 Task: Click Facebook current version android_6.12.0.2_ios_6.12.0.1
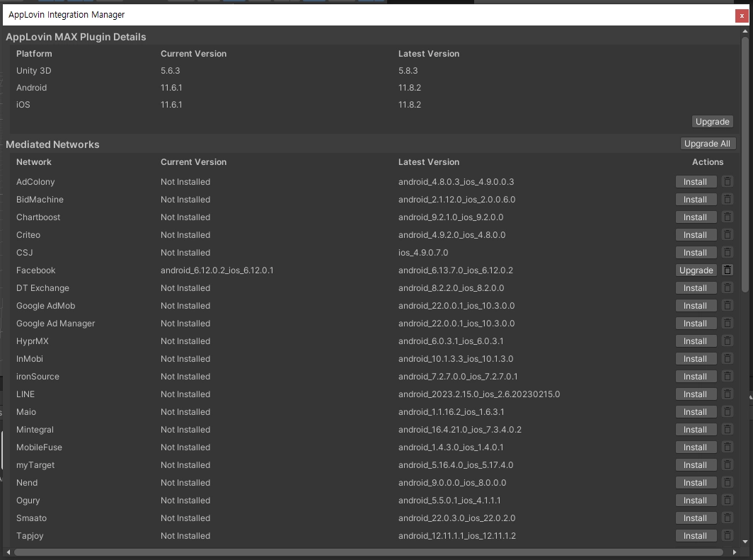pos(217,270)
